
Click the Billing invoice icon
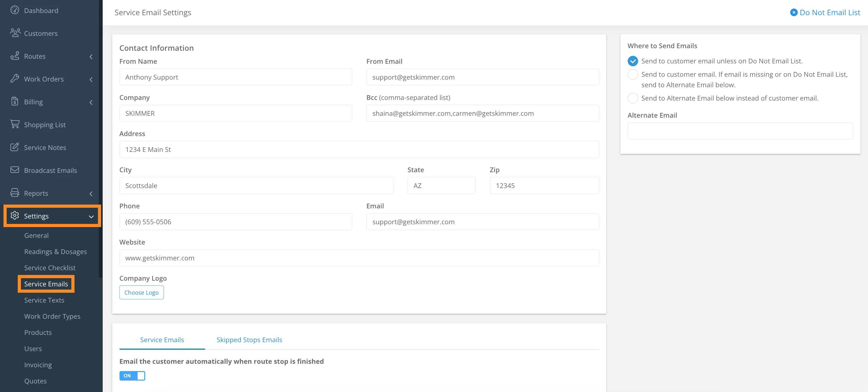[x=15, y=101]
